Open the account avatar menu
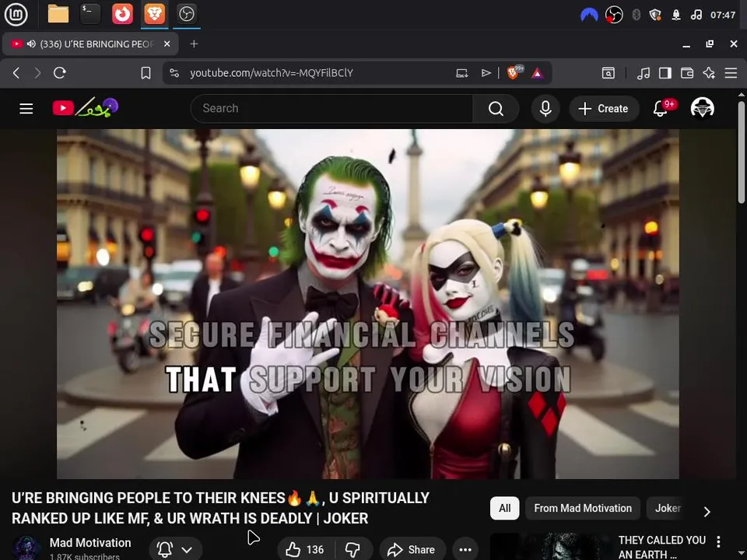Viewport: 747px width, 560px height. (x=702, y=108)
